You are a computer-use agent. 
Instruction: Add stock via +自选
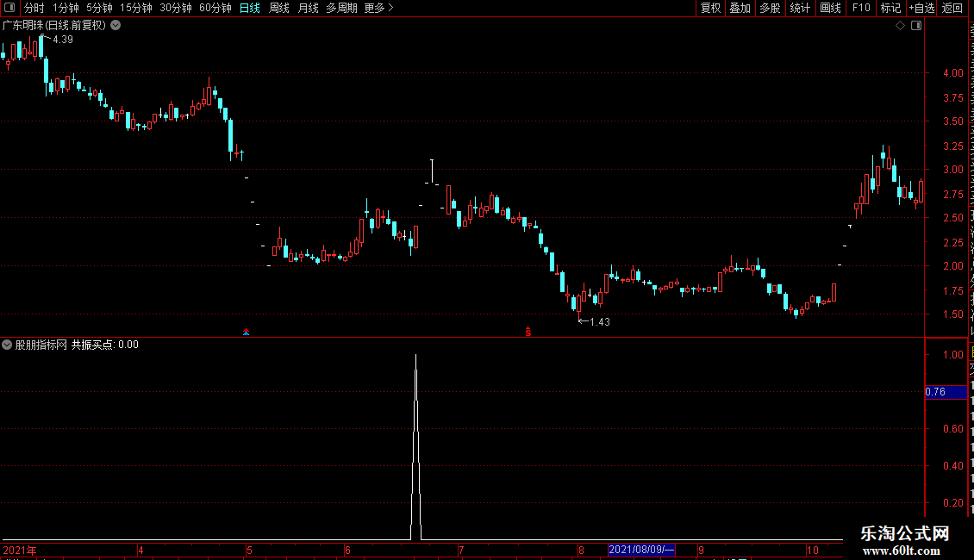click(921, 8)
